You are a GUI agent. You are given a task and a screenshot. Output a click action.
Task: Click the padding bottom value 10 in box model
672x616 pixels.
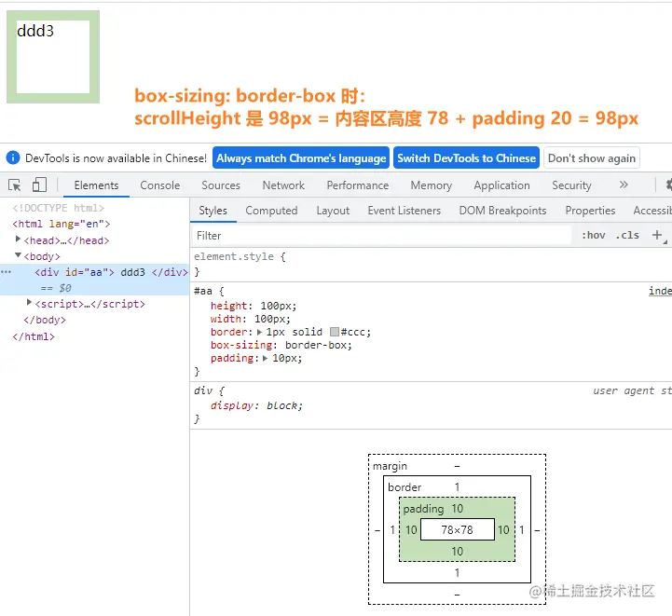click(458, 552)
